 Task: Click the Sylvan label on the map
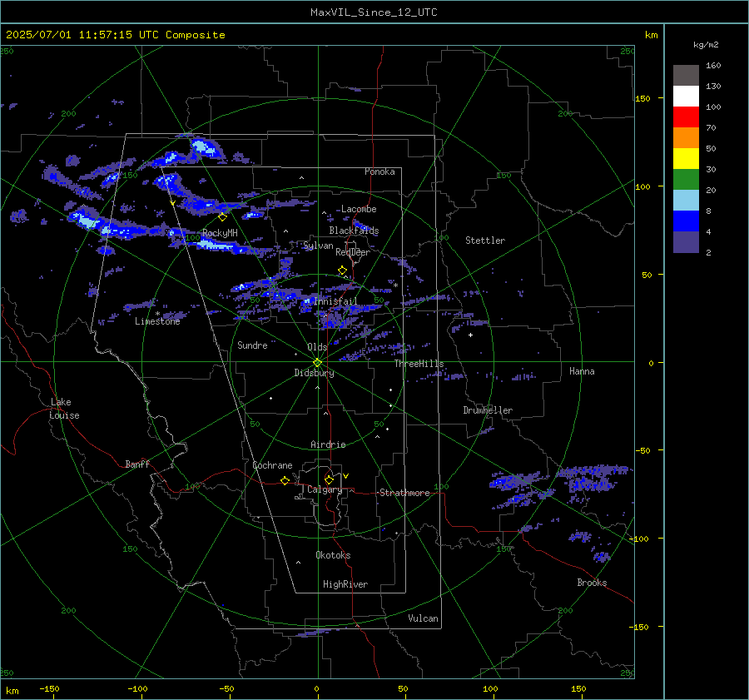[318, 246]
